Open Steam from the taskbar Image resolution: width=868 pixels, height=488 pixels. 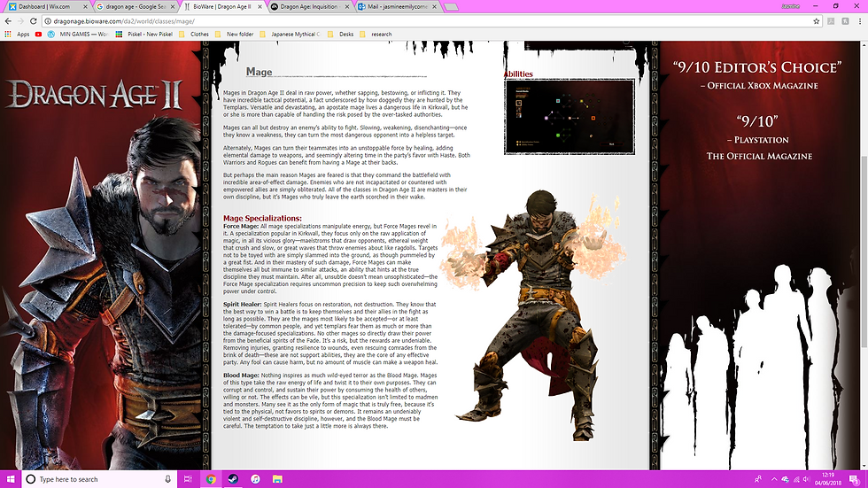click(233, 479)
